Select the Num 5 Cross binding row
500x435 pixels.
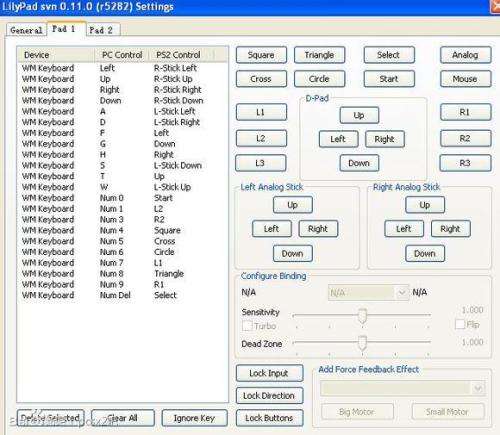pos(123,241)
